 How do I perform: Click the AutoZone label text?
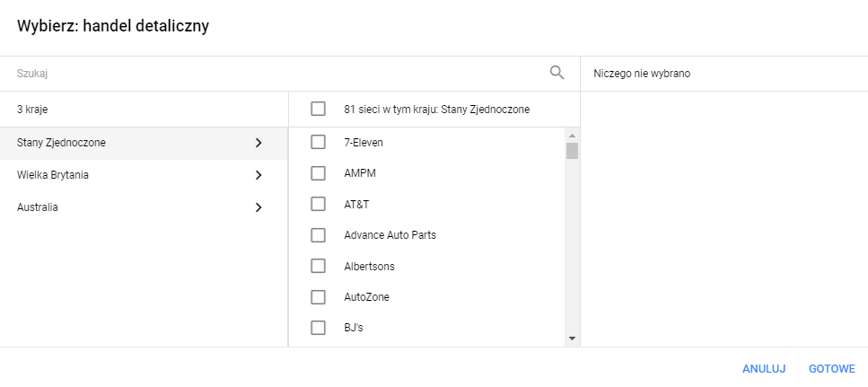[366, 297]
